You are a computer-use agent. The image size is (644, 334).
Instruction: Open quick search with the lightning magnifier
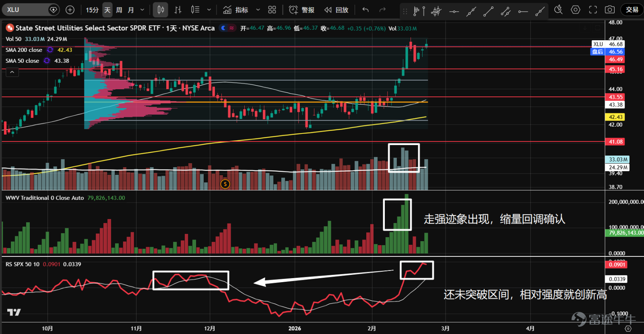[x=558, y=10]
